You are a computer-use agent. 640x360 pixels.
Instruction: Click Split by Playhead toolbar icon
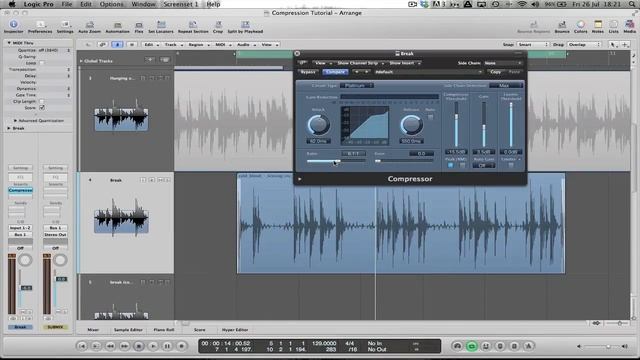[x=245, y=27]
